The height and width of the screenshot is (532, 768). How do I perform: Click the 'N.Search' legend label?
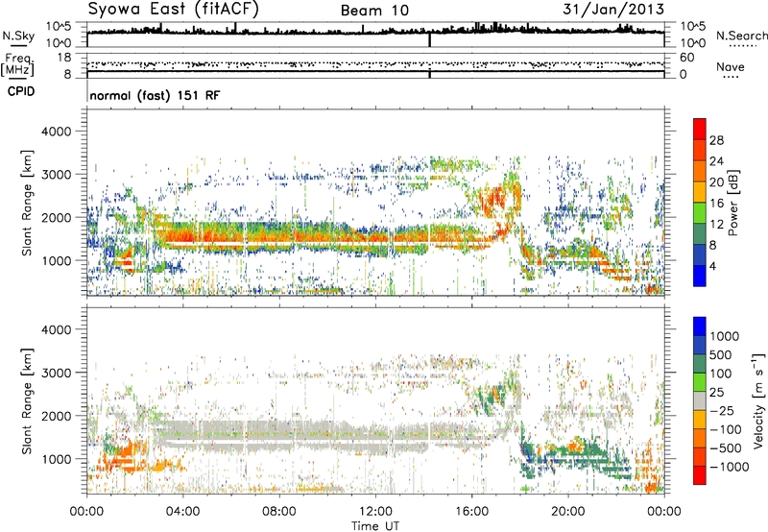[741, 36]
